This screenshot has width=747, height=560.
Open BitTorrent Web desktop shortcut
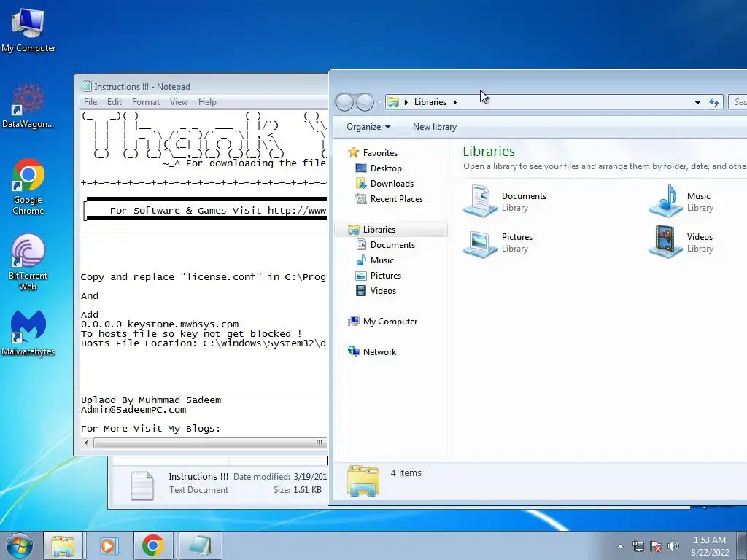28,262
